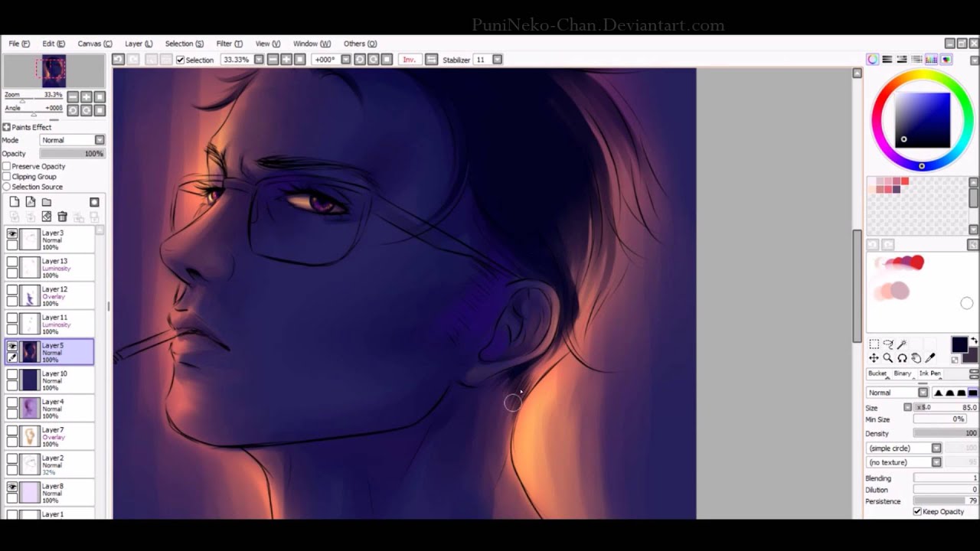
Task: Open the Stabilizer value dropdown
Action: (x=498, y=60)
